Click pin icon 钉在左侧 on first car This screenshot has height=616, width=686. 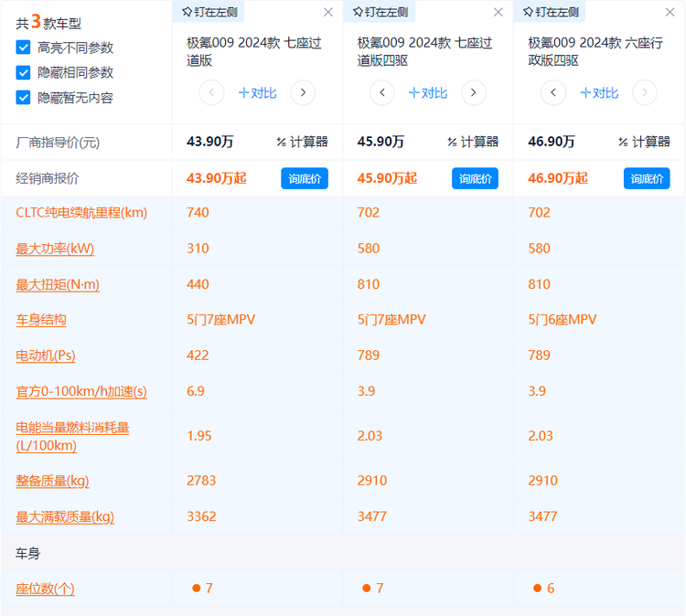[207, 12]
